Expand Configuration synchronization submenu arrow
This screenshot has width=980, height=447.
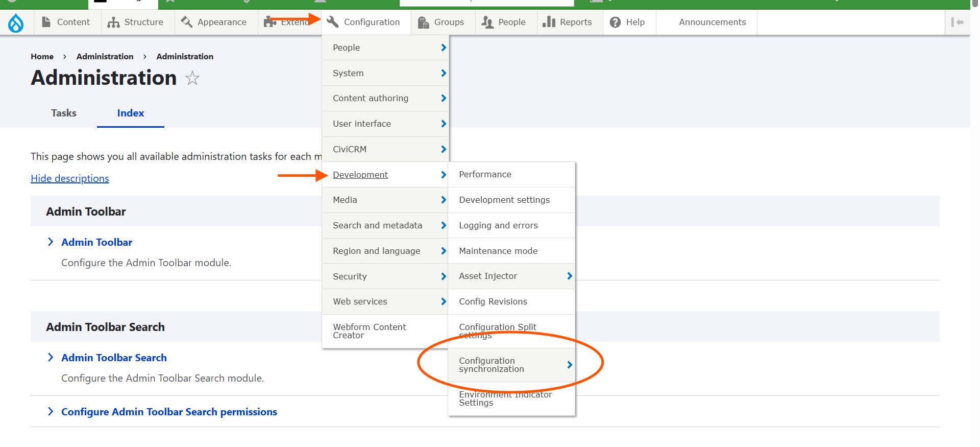(x=570, y=365)
